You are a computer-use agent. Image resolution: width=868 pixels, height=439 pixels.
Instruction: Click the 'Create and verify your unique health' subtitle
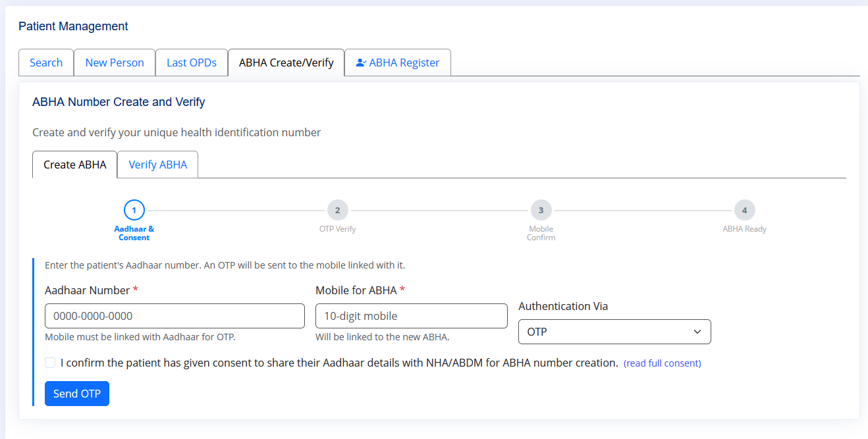176,132
